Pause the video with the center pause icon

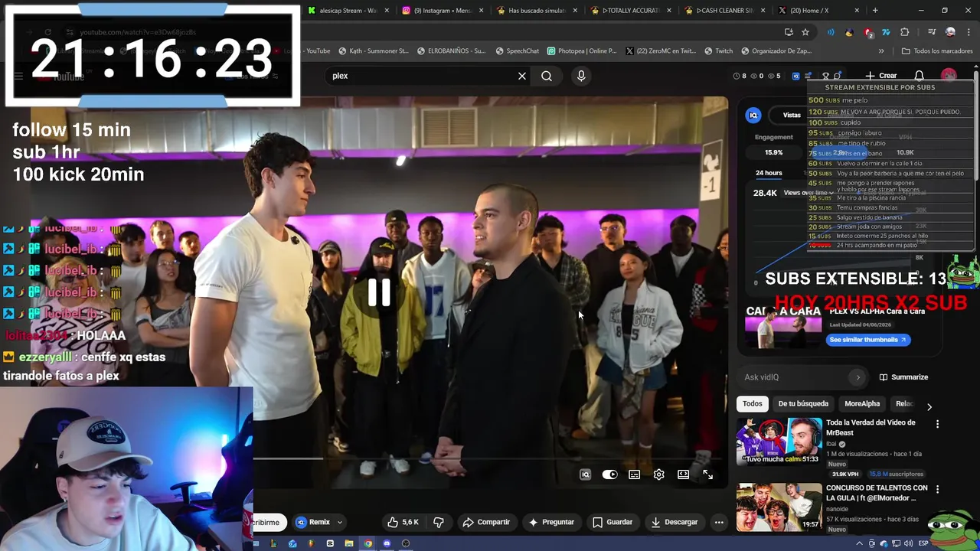(x=379, y=293)
